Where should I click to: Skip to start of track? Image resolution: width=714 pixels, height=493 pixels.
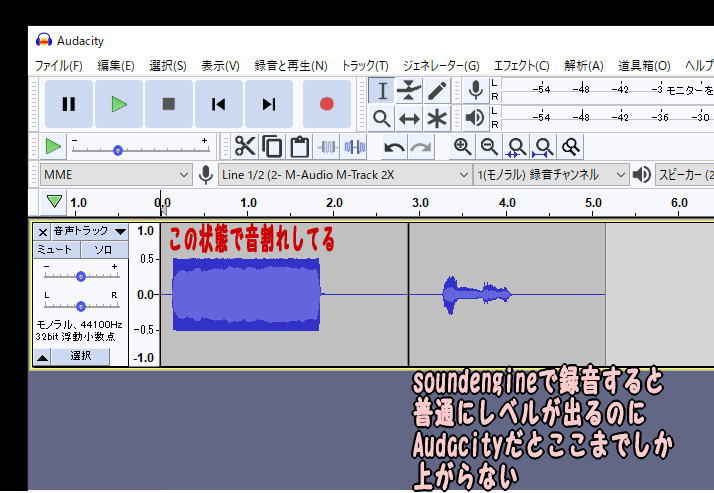pos(219,104)
